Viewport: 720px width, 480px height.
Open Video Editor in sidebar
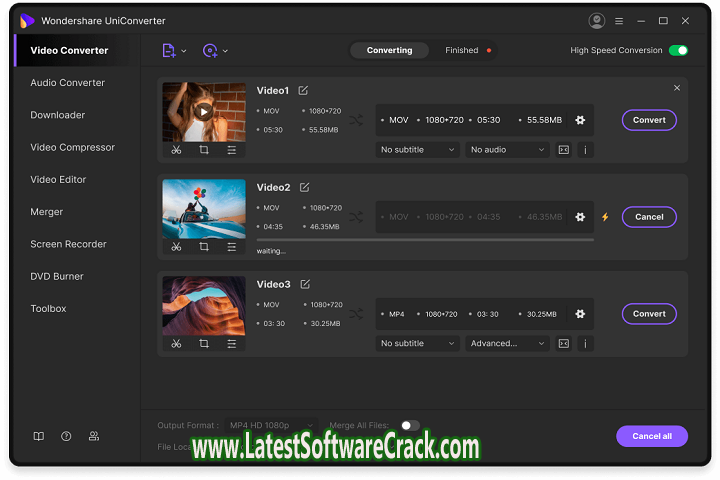tap(58, 180)
